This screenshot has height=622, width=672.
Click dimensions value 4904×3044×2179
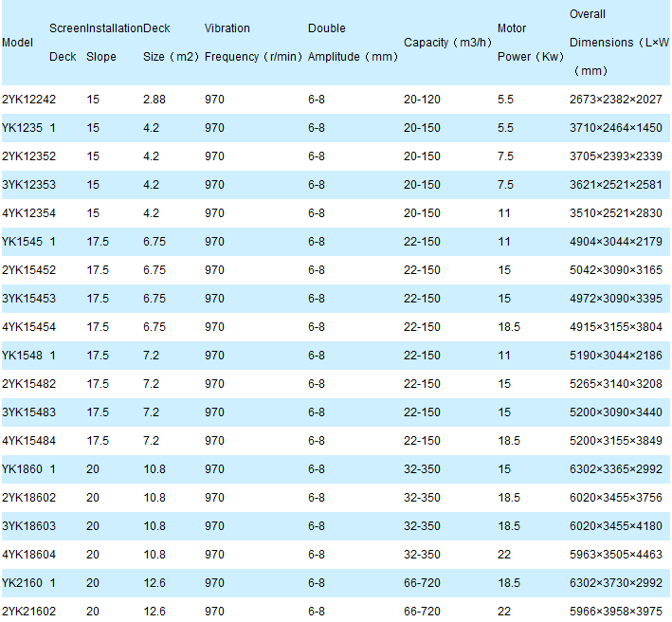(616, 242)
